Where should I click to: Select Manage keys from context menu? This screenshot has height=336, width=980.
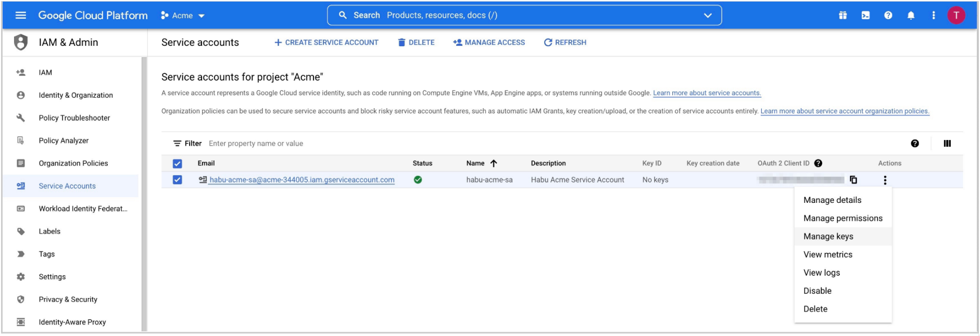click(x=828, y=237)
